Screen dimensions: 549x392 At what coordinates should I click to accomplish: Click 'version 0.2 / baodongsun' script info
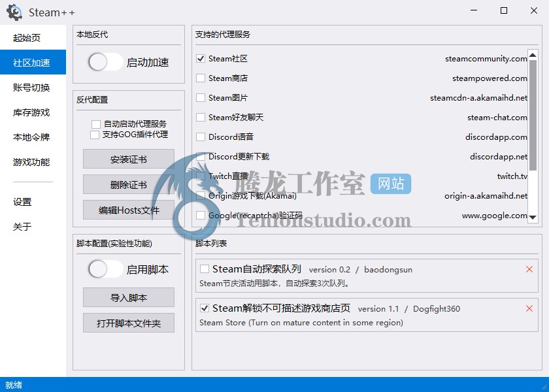click(x=360, y=269)
